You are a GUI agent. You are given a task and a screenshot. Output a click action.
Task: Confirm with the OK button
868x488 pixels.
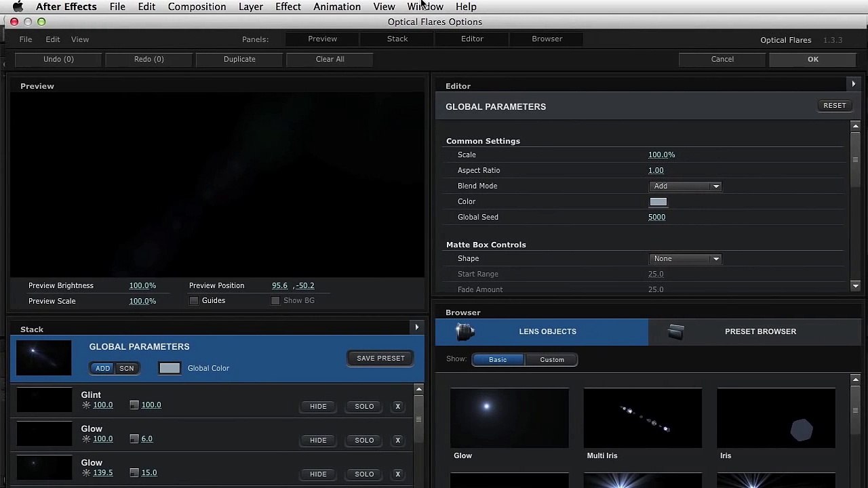(x=813, y=59)
